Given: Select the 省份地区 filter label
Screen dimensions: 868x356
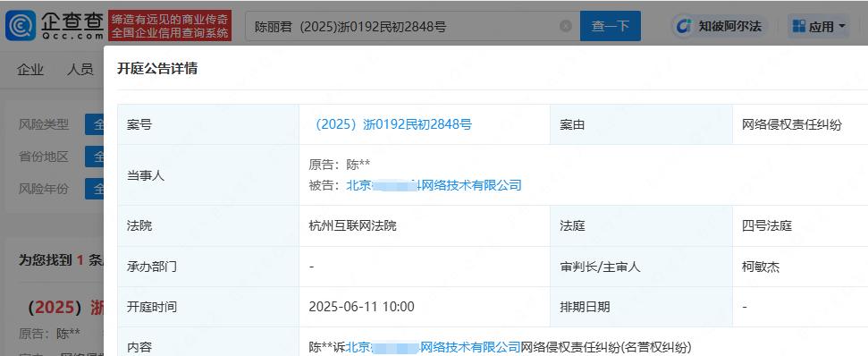Looking at the screenshot, I should [44, 157].
